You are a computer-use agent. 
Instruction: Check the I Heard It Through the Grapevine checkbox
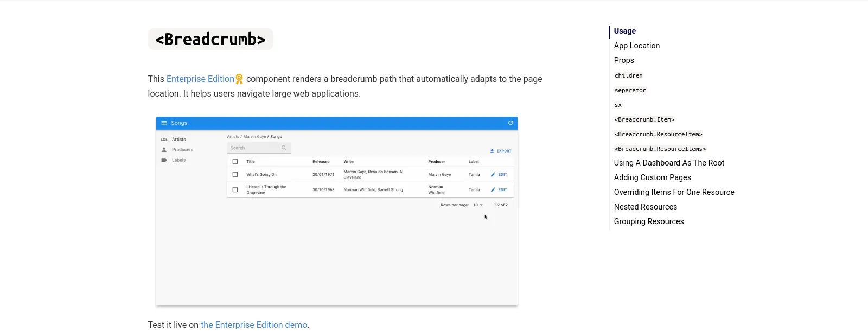click(235, 190)
